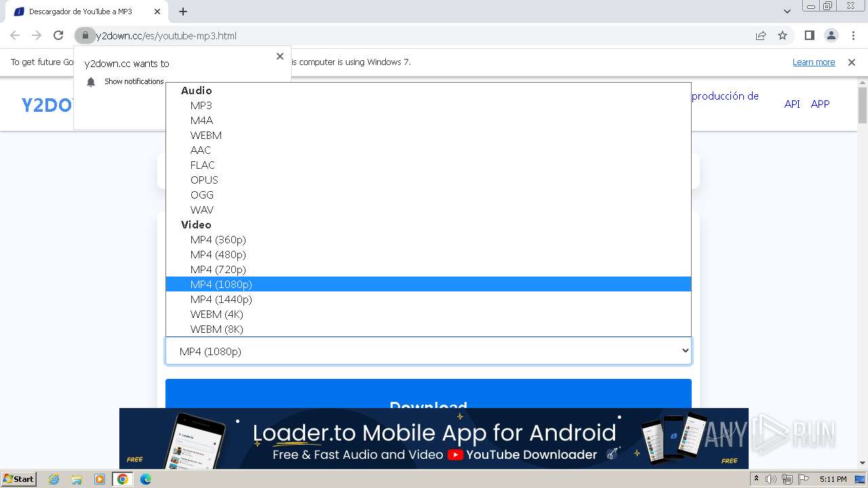Pick OPUS from the format list
This screenshot has height=488, width=868.
click(429, 180)
